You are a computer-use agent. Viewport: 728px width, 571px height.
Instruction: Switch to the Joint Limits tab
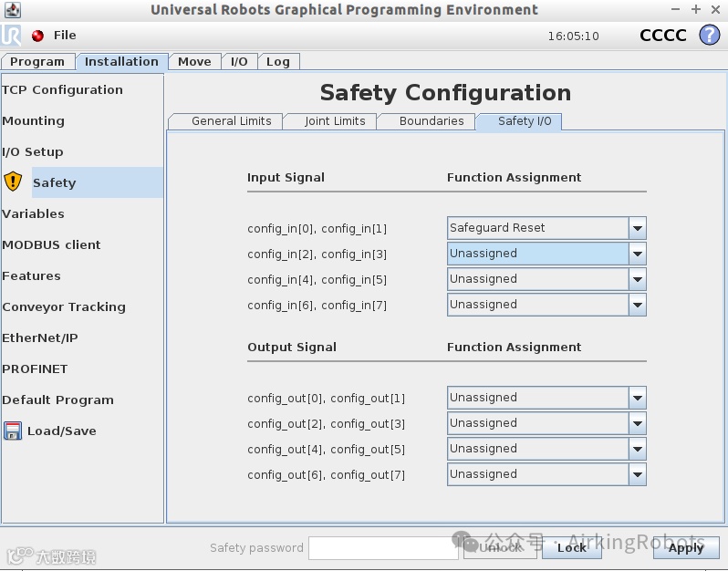tap(335, 121)
